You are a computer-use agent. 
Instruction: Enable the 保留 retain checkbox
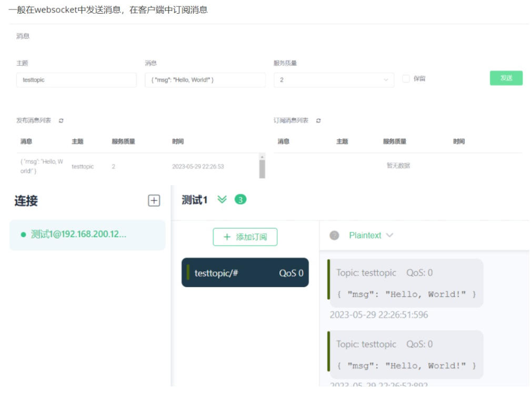click(406, 78)
